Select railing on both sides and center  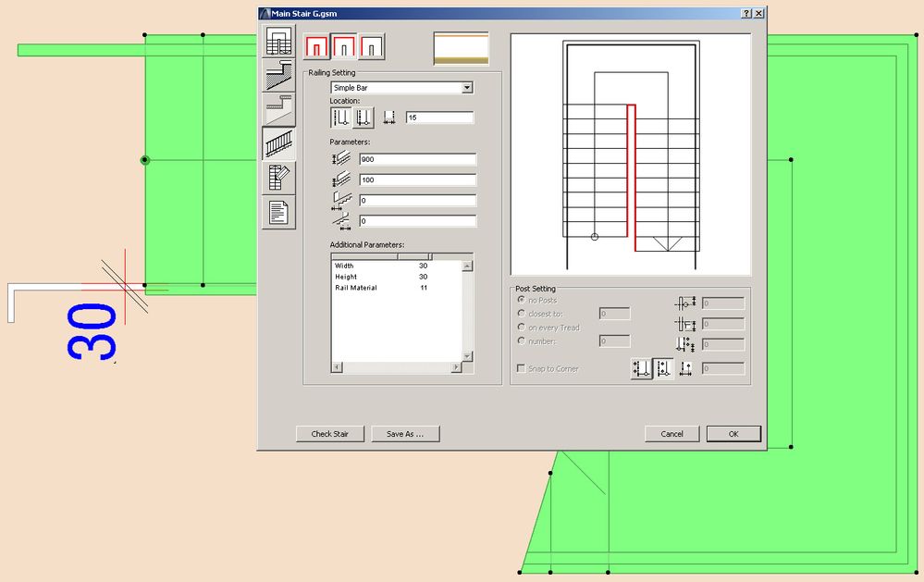tap(316, 46)
